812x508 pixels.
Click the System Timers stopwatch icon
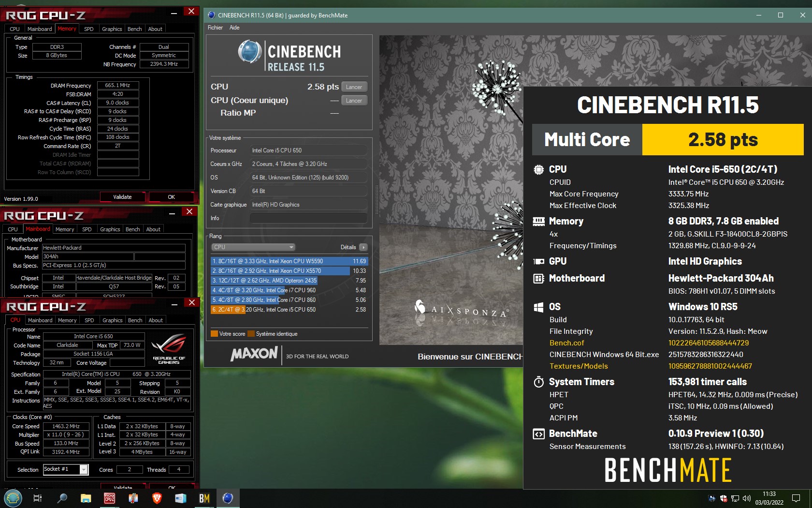point(538,382)
